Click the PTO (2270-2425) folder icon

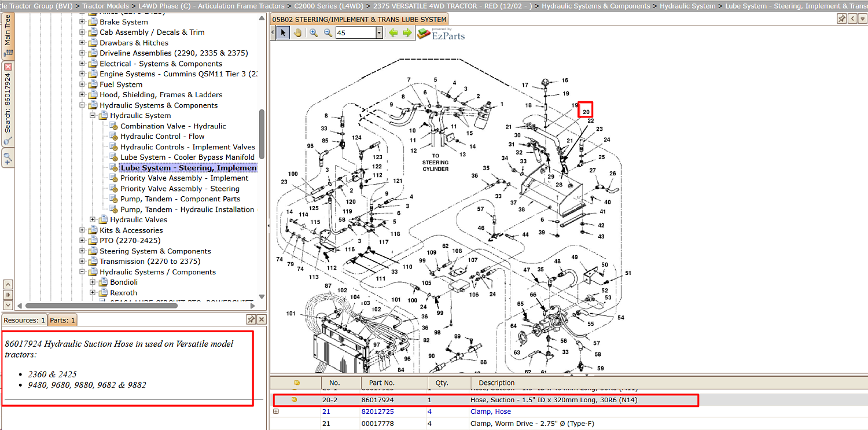pyautogui.click(x=93, y=241)
